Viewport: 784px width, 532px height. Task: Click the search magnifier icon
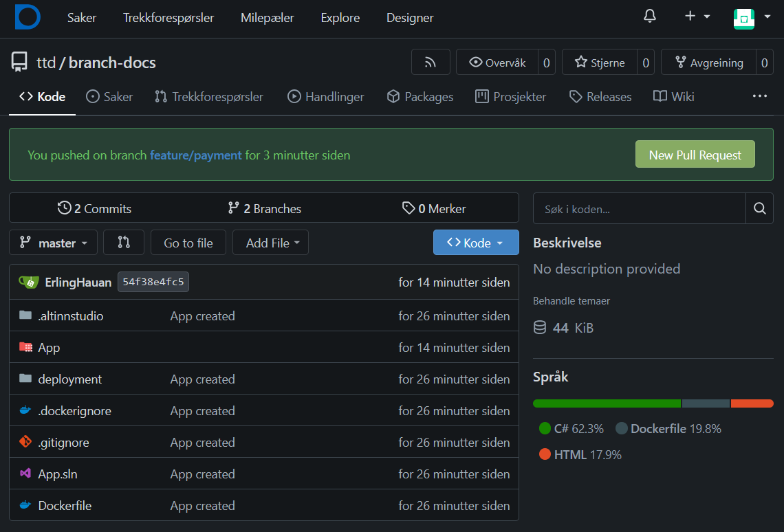click(759, 209)
